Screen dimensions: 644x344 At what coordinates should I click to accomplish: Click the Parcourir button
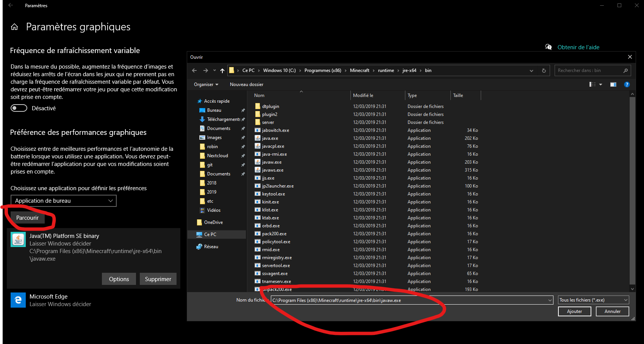pos(27,218)
